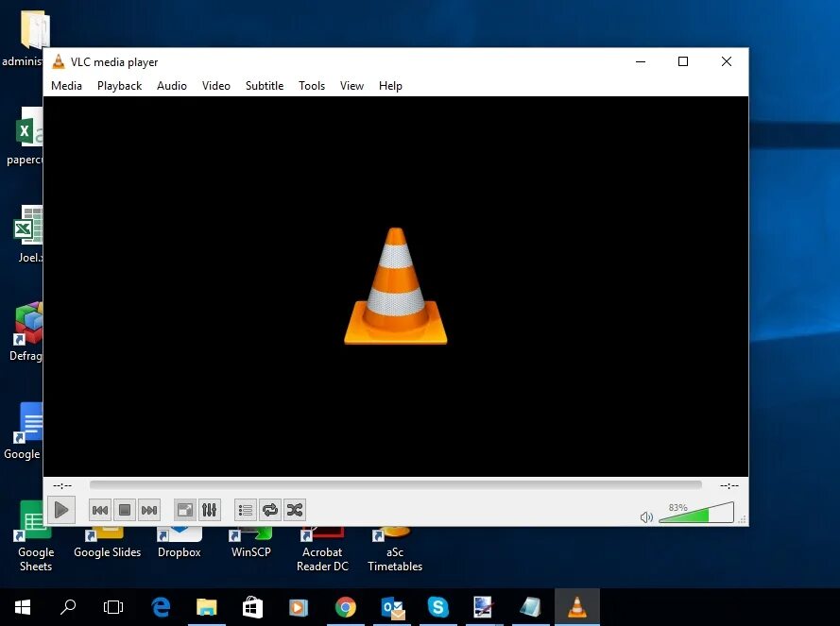Skip to previous media track
Viewport: 840px width, 626px height.
(x=99, y=510)
